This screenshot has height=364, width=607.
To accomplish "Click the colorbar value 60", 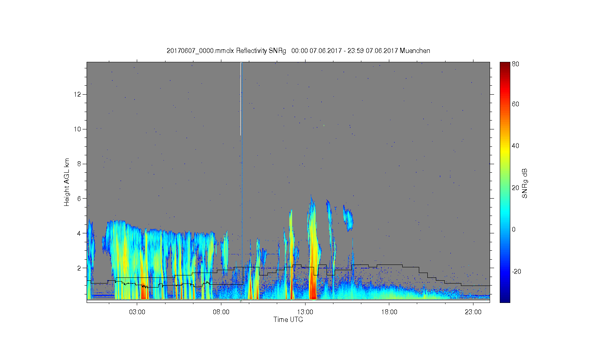I will click(x=516, y=104).
